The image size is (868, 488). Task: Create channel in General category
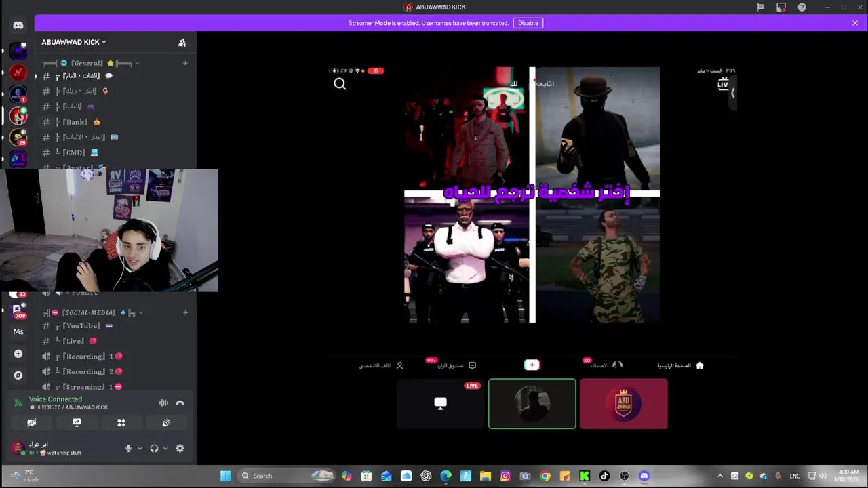tap(185, 63)
